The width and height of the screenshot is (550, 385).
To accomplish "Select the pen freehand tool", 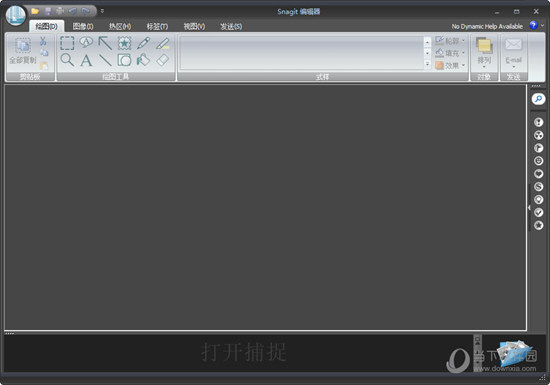I will 143,43.
